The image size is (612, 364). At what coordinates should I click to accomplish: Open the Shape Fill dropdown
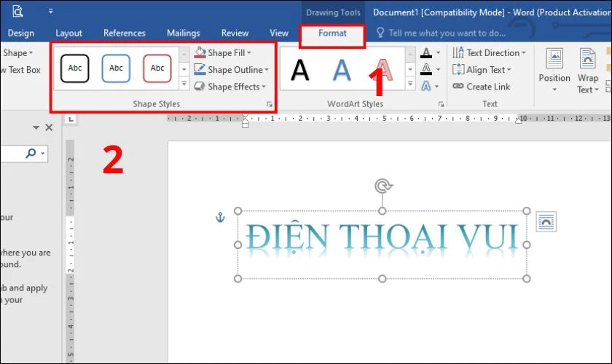222,52
